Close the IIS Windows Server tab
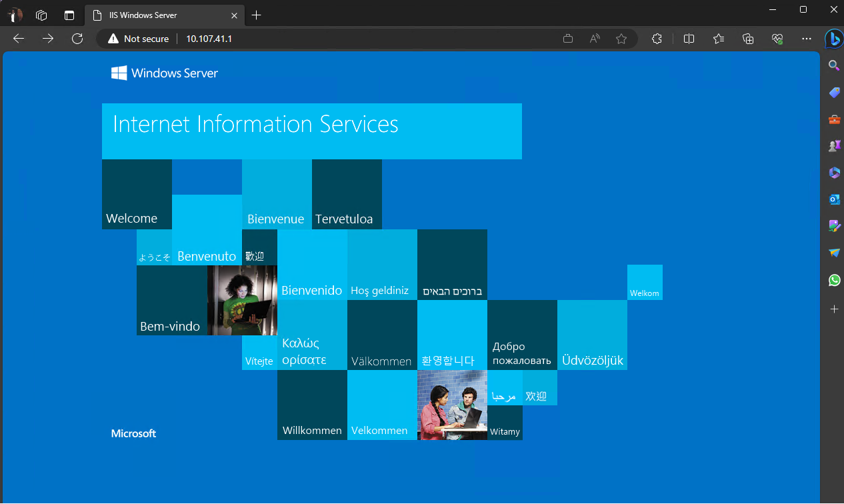The height and width of the screenshot is (504, 844). (233, 15)
